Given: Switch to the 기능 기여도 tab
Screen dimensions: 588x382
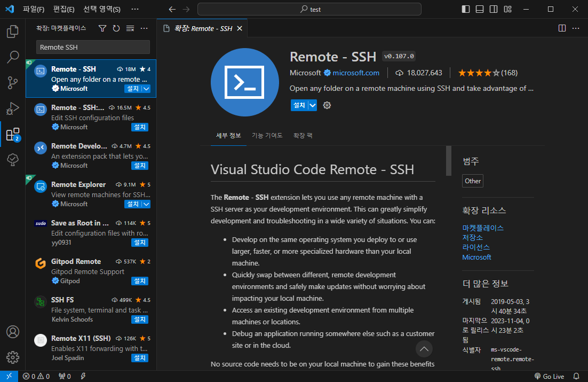Looking at the screenshot, I should [267, 136].
